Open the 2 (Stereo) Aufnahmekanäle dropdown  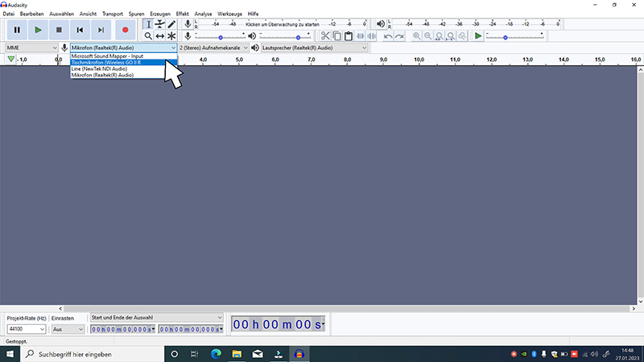[213, 47]
